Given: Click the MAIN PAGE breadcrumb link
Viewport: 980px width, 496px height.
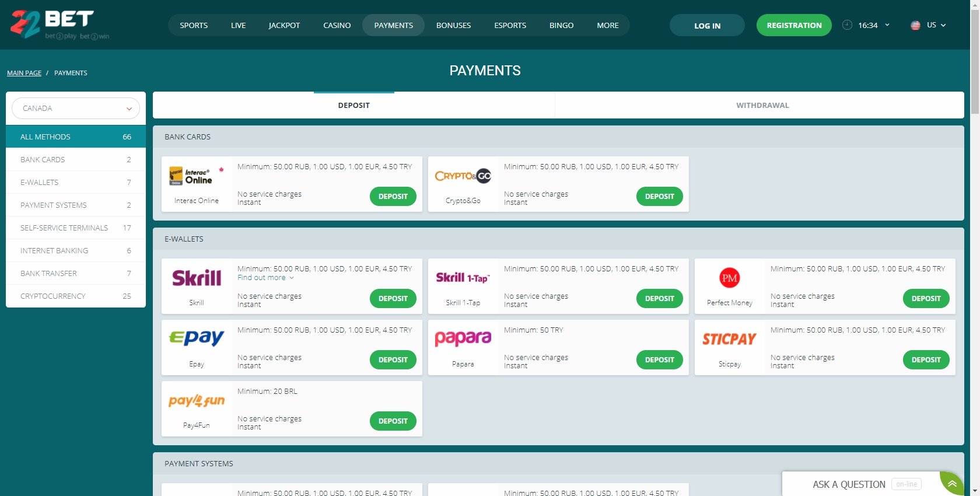Looking at the screenshot, I should [24, 73].
